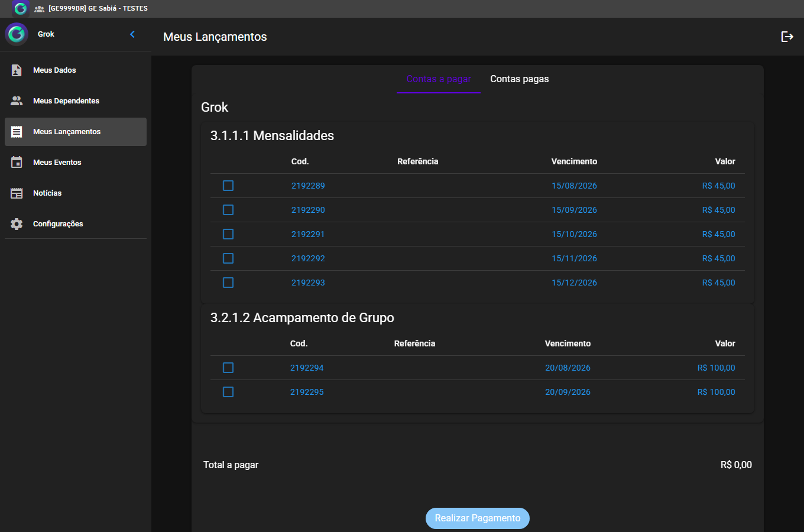This screenshot has width=804, height=532.
Task: Open entry code 2192289 link
Action: (308, 186)
